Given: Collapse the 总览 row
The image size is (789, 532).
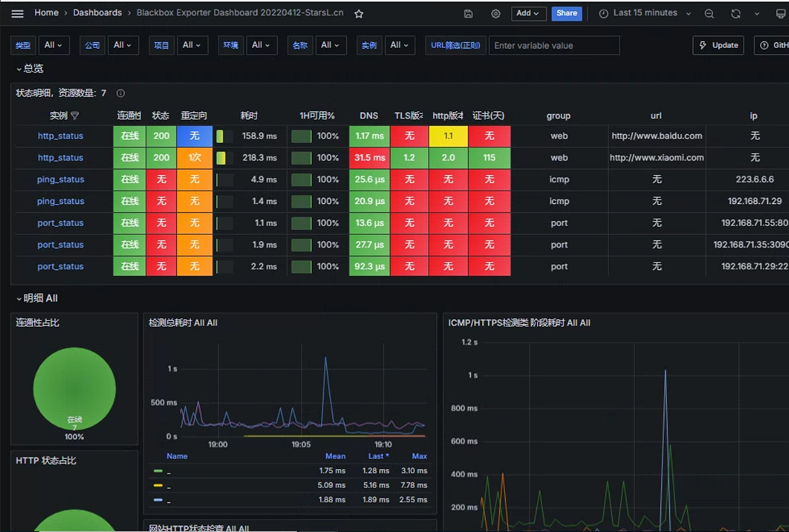Looking at the screenshot, I should (x=30, y=69).
